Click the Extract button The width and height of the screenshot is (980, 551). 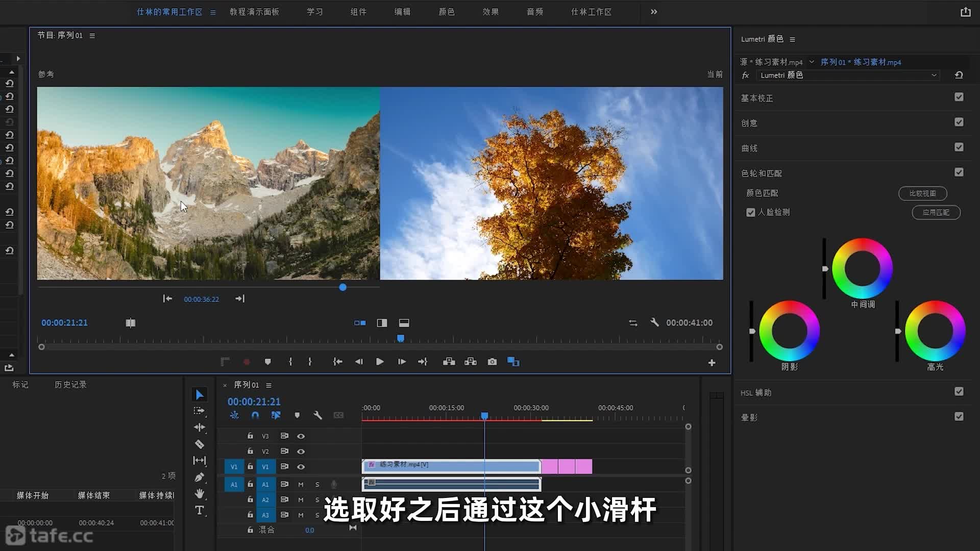pos(471,362)
